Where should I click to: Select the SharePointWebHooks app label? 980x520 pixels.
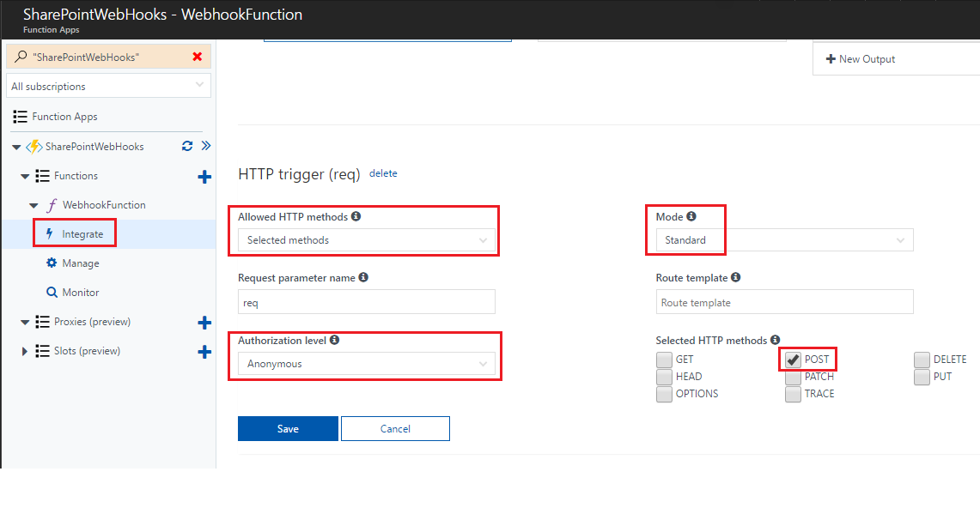(x=94, y=147)
